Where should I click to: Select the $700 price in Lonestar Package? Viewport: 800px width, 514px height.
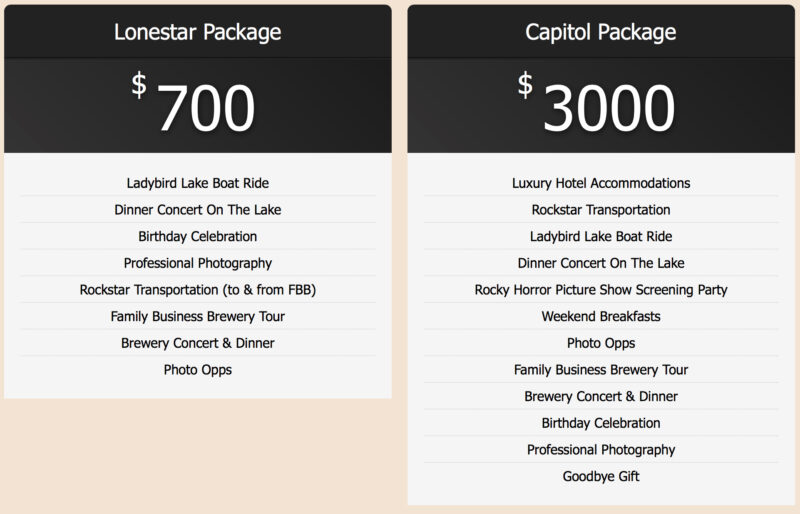(197, 107)
